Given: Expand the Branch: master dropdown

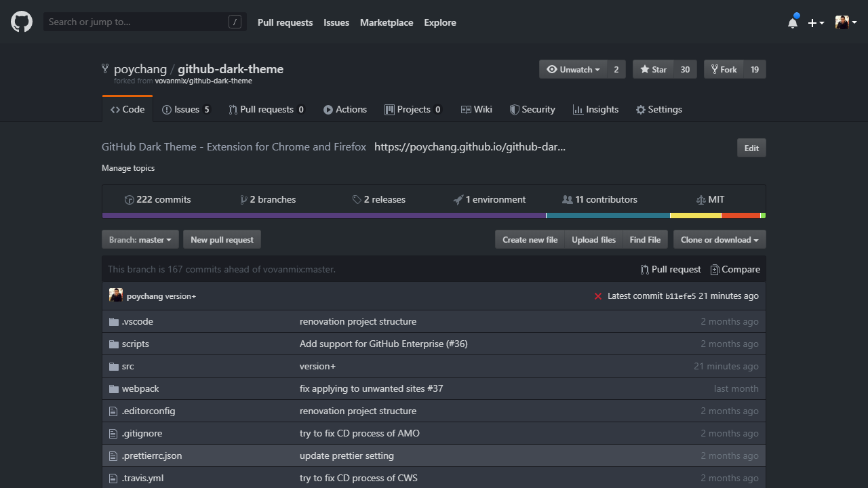Looking at the screenshot, I should (x=140, y=239).
